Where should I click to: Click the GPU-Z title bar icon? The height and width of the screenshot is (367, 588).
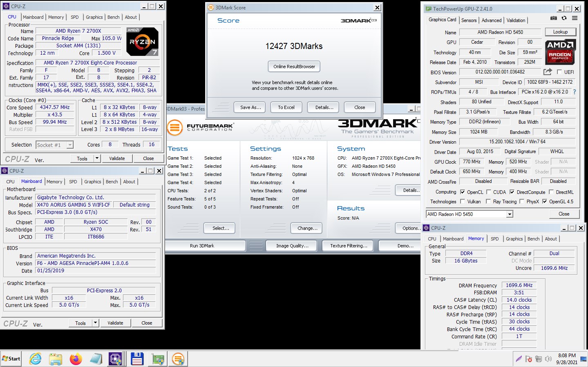[x=428, y=9]
